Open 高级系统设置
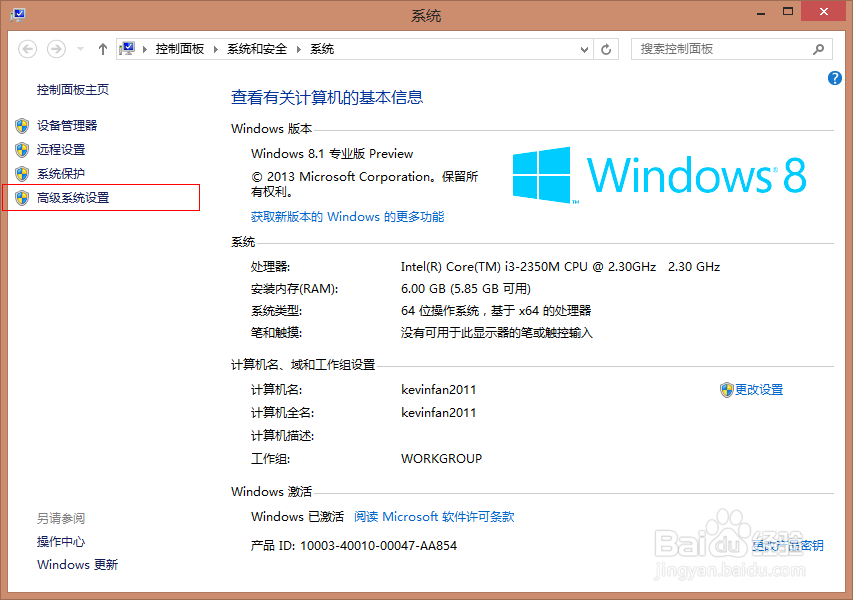 click(x=73, y=197)
